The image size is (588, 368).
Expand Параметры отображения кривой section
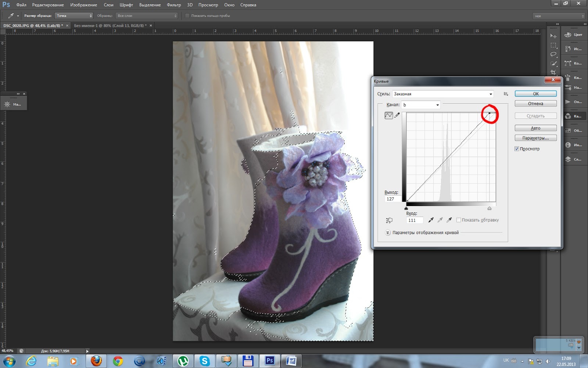point(388,233)
